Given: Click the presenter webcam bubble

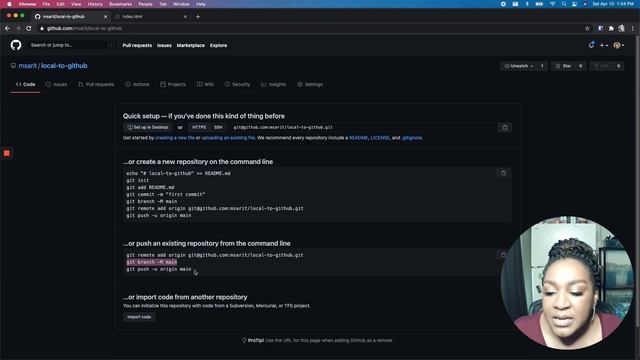Looking at the screenshot, I should click(x=567, y=282).
